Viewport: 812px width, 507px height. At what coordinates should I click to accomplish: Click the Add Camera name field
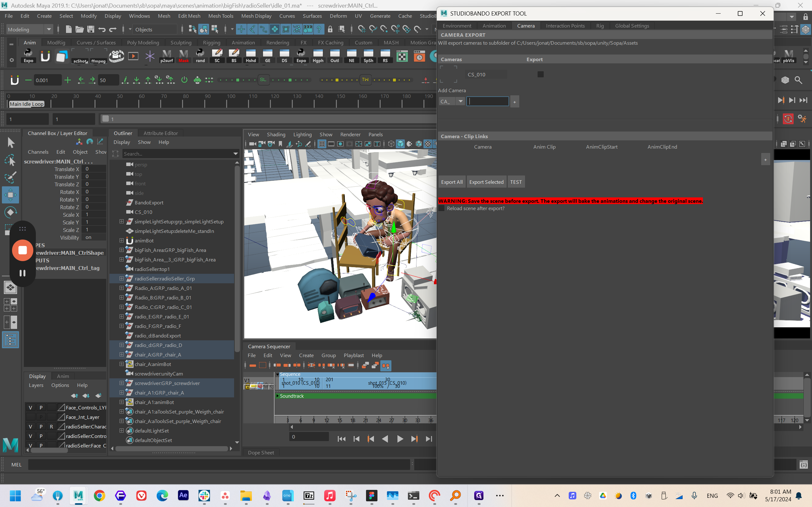coord(488,101)
